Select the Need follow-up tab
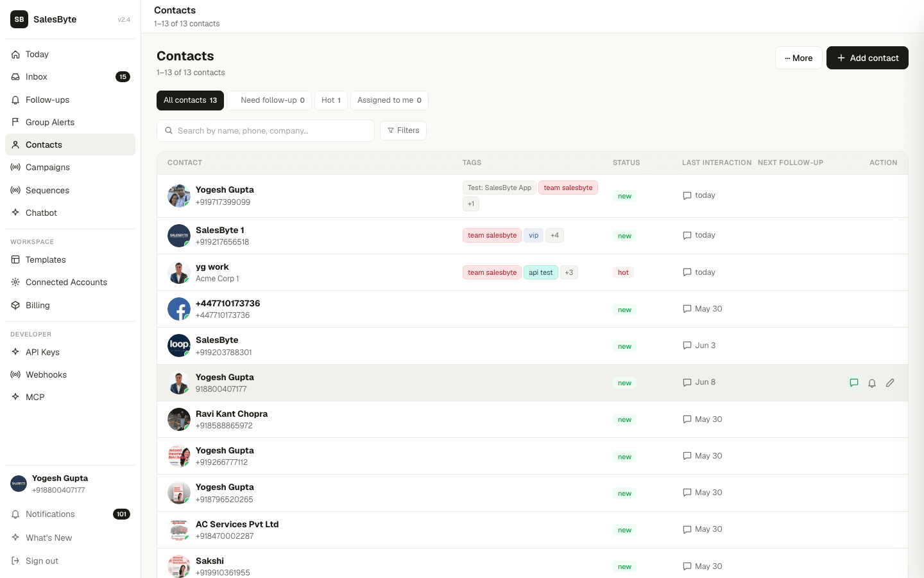924x578 pixels. 269,100
